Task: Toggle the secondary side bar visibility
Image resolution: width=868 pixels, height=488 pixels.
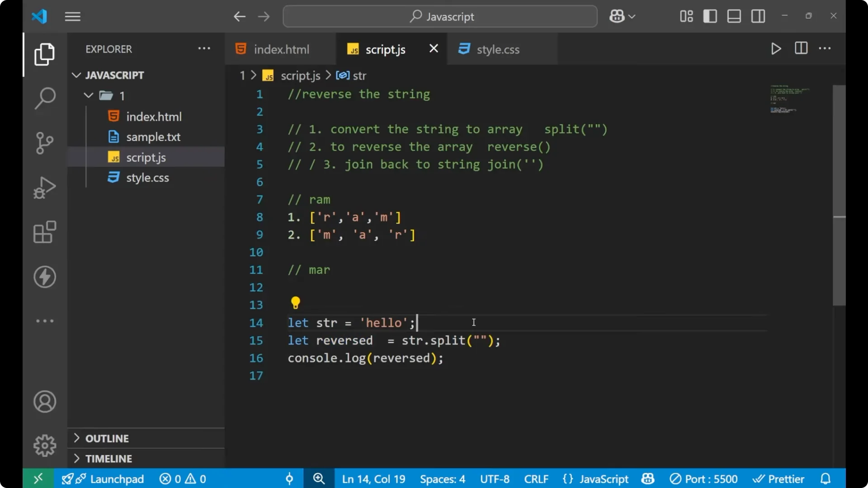Action: (x=758, y=16)
